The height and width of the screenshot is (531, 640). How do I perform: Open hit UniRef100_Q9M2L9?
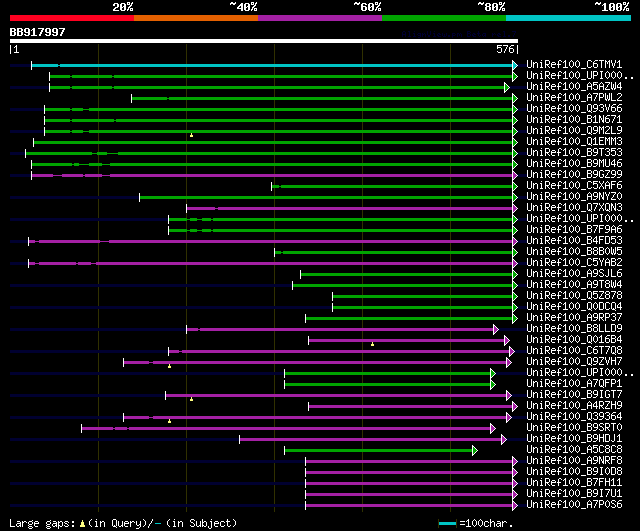point(574,131)
